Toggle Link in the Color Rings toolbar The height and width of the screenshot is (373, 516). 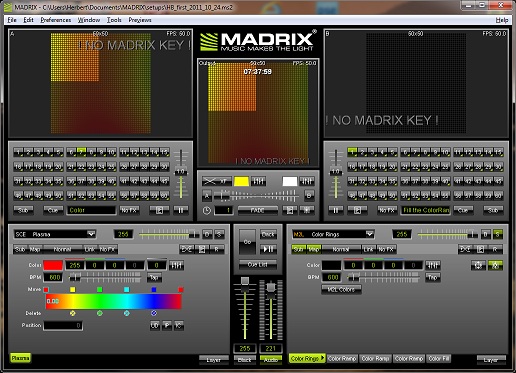(368, 249)
